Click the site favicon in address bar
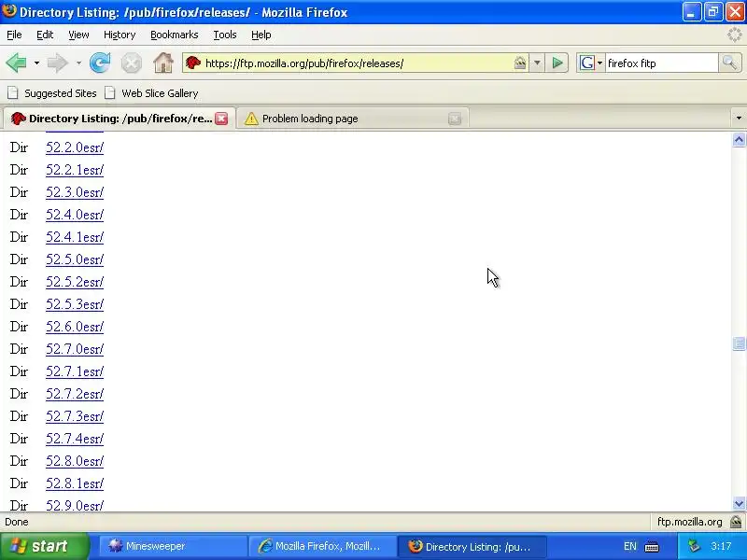The height and width of the screenshot is (560, 747). [x=193, y=63]
